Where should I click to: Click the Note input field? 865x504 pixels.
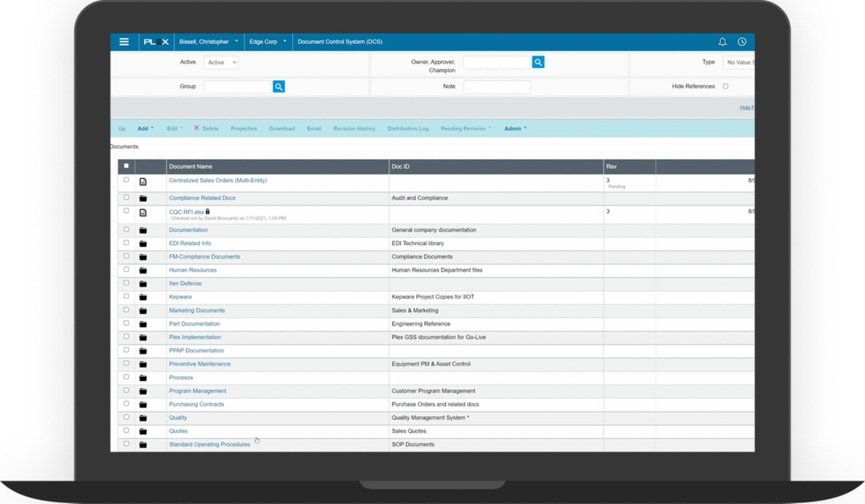pos(497,87)
